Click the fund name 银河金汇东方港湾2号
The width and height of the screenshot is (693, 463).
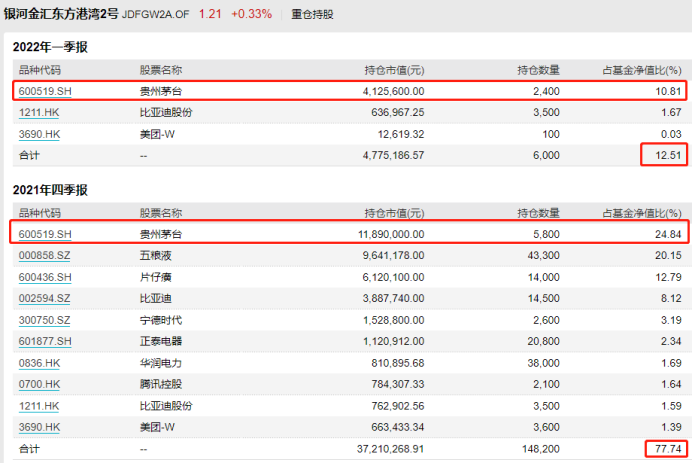(60, 15)
